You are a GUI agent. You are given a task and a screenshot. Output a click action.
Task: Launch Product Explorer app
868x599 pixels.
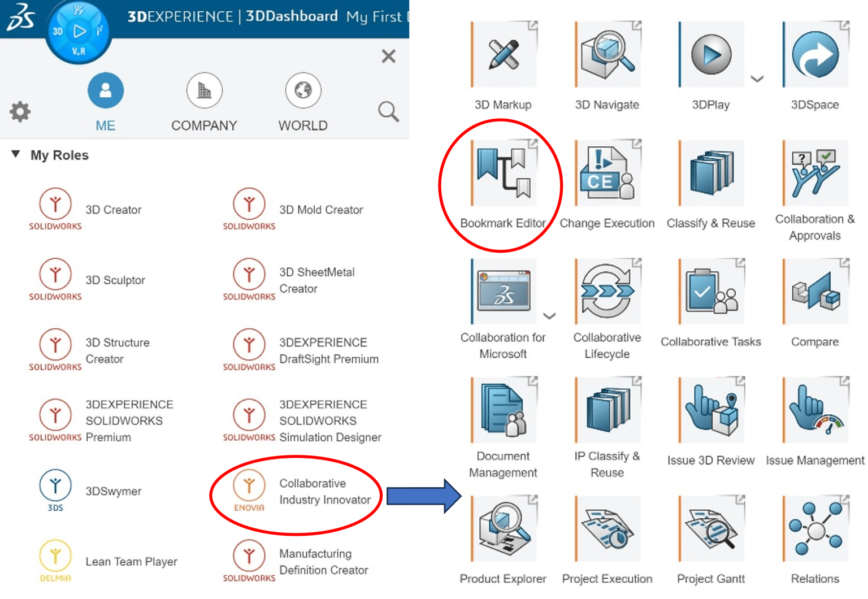(504, 529)
